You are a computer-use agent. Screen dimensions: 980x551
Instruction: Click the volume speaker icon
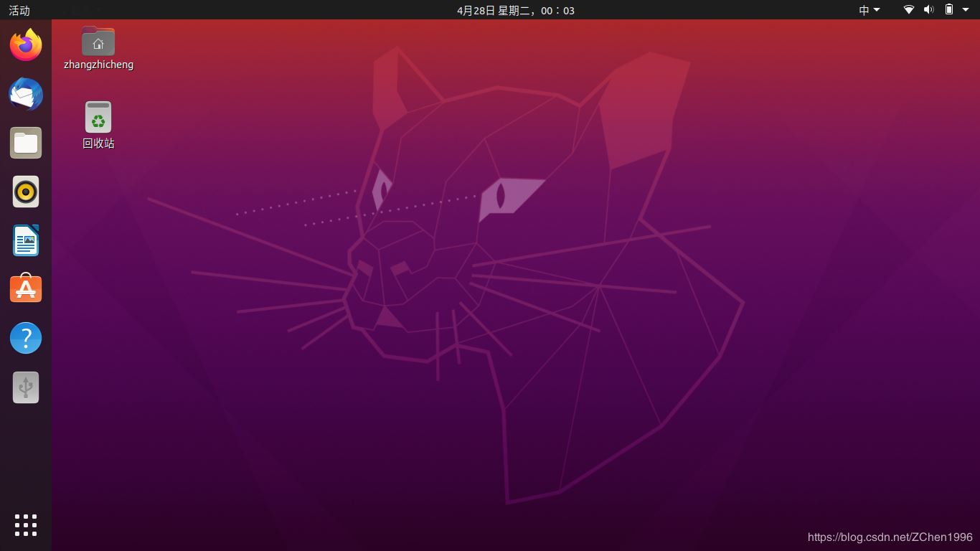(x=929, y=10)
